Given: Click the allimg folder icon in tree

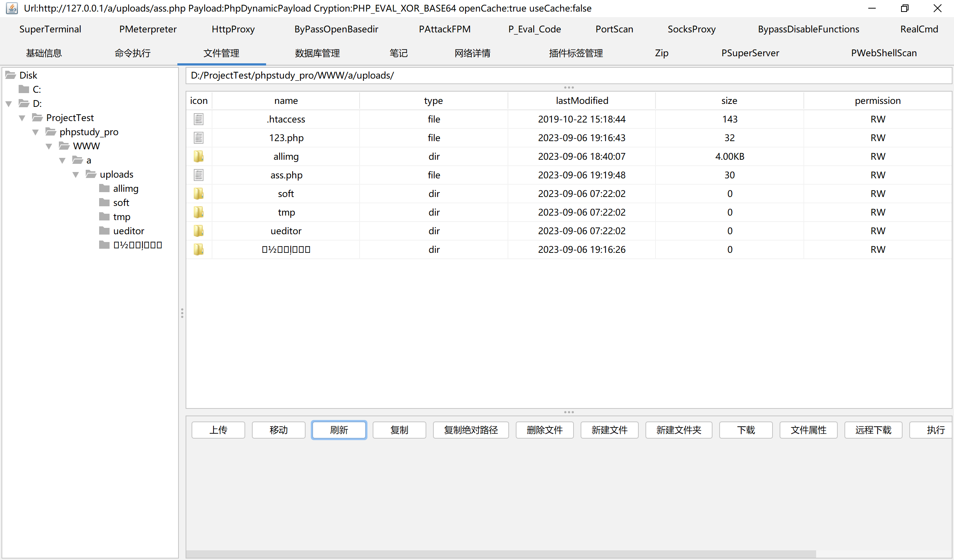Looking at the screenshot, I should (104, 188).
